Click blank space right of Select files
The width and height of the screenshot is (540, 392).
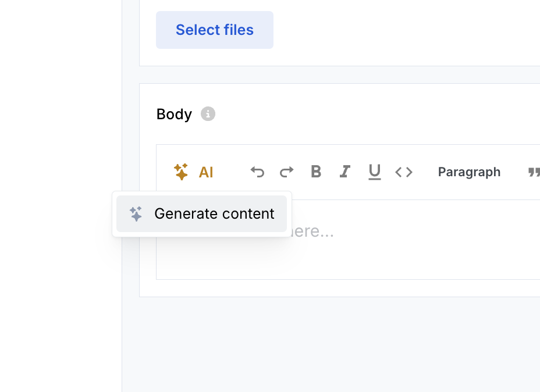click(406, 30)
